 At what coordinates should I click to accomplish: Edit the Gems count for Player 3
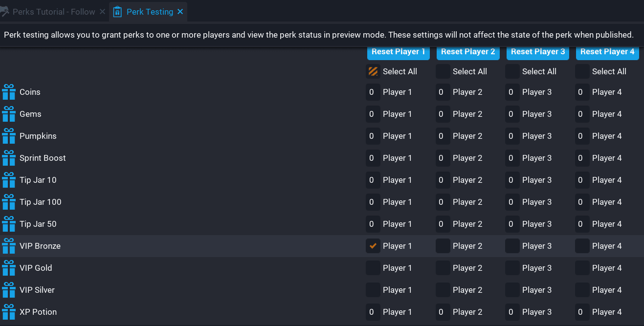click(512, 114)
